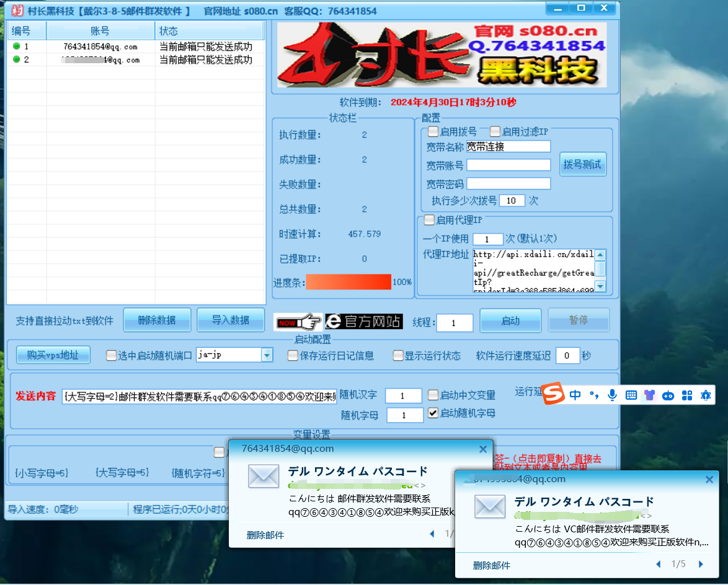728x585 pixels.
Task: Click the 导入数据 button
Action: (x=231, y=320)
